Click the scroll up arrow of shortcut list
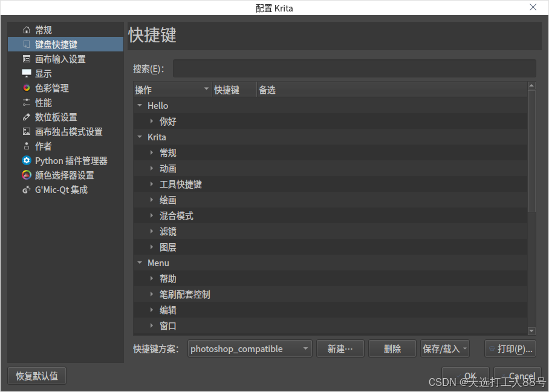Image resolution: width=549 pixels, height=392 pixels. point(531,86)
